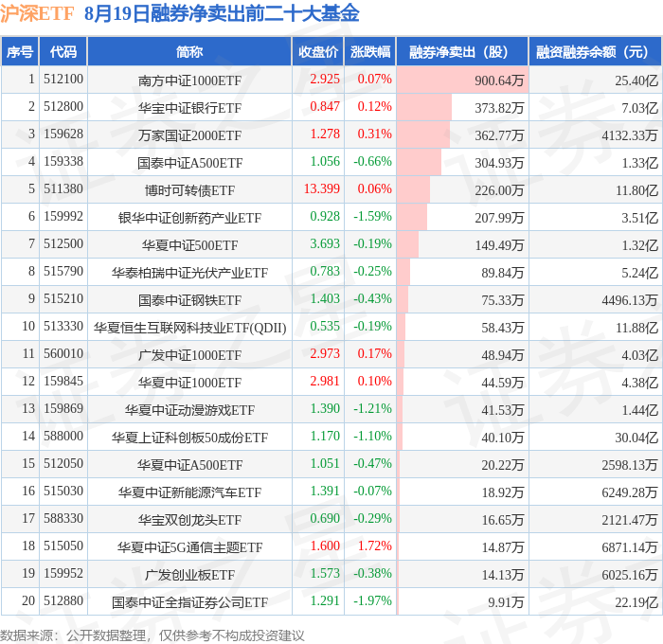
Task: Click the 简称 column header
Action: click(x=189, y=51)
